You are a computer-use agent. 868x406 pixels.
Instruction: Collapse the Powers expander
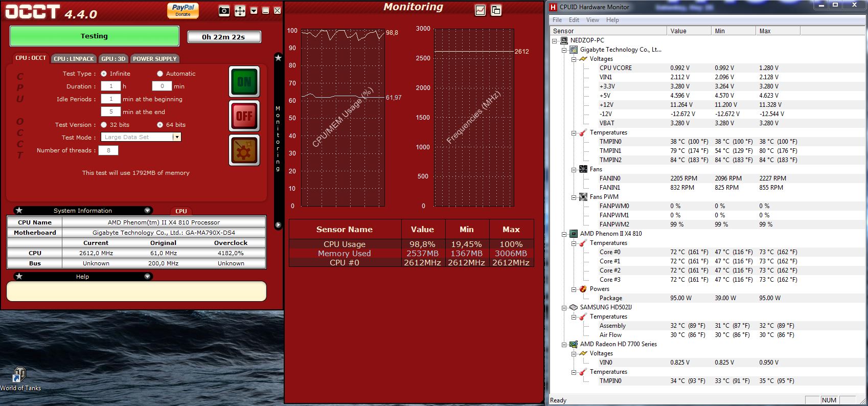pos(574,289)
